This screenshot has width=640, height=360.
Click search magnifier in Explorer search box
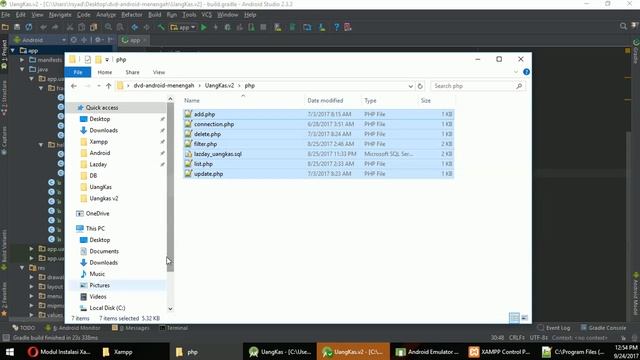click(x=519, y=86)
